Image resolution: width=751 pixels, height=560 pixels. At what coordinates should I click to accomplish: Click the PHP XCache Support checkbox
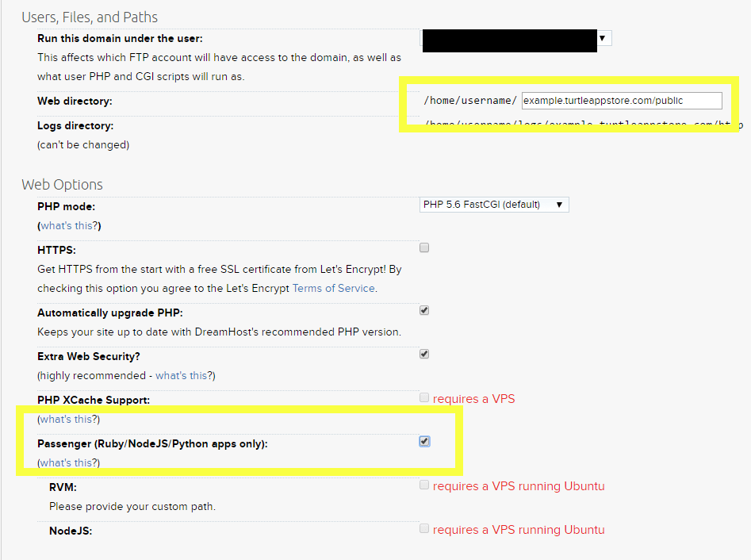click(x=423, y=397)
